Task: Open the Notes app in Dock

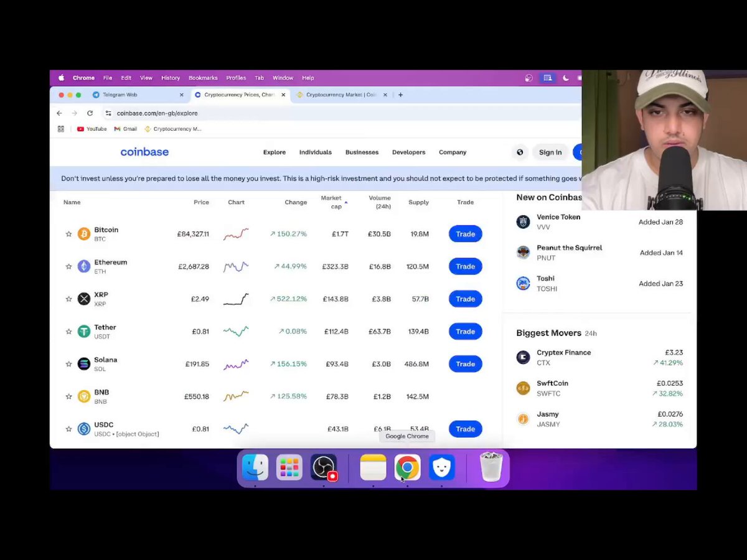Action: click(373, 467)
